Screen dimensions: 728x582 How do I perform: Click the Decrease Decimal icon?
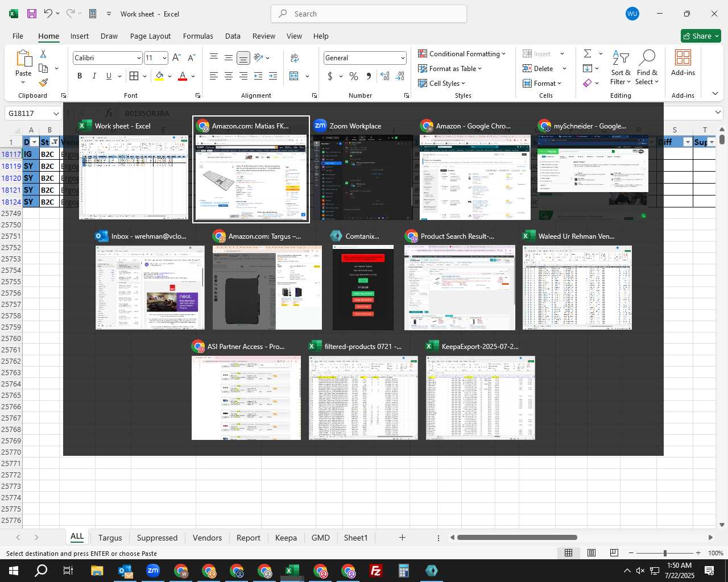point(400,76)
